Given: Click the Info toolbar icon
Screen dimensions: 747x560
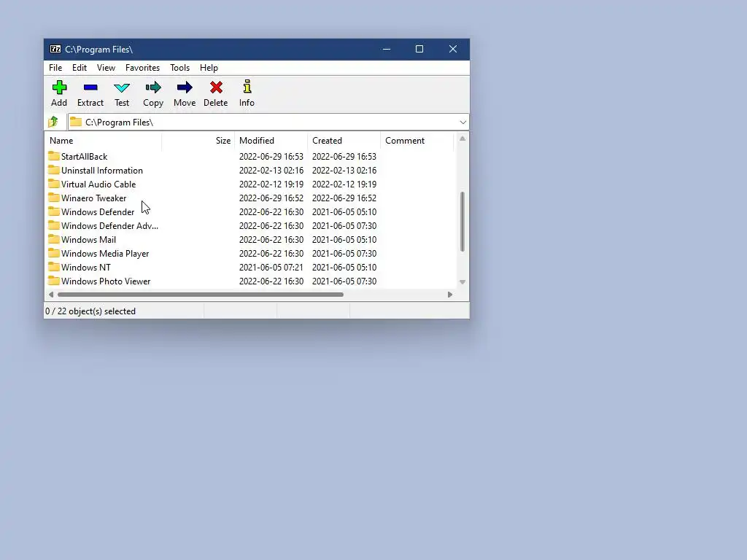Looking at the screenshot, I should click(247, 87).
